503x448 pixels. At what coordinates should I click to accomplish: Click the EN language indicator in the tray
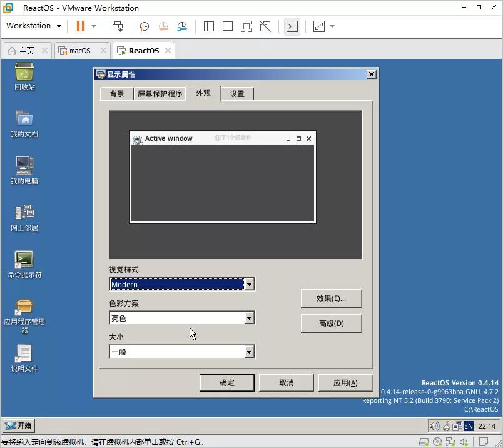(x=468, y=425)
